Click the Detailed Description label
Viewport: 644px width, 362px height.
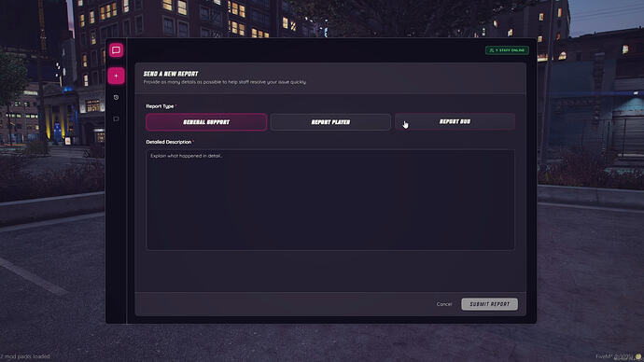pyautogui.click(x=169, y=142)
